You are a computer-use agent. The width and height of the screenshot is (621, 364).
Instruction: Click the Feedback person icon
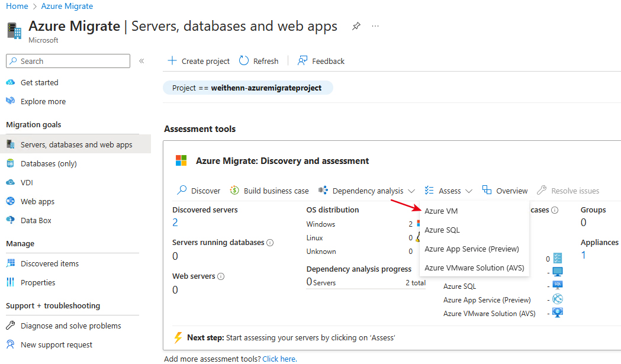point(302,60)
